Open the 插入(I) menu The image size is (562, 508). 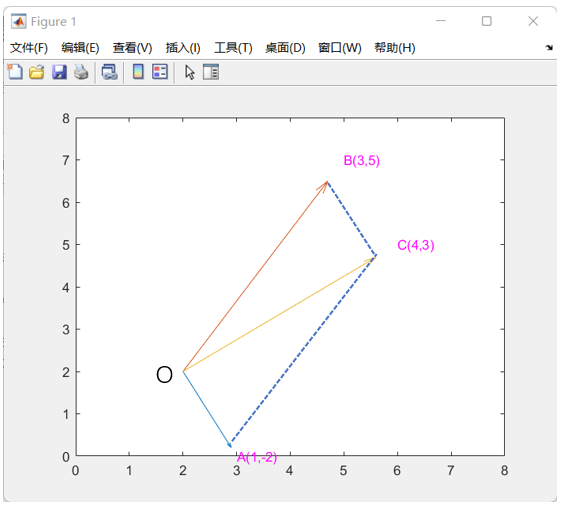coord(183,48)
